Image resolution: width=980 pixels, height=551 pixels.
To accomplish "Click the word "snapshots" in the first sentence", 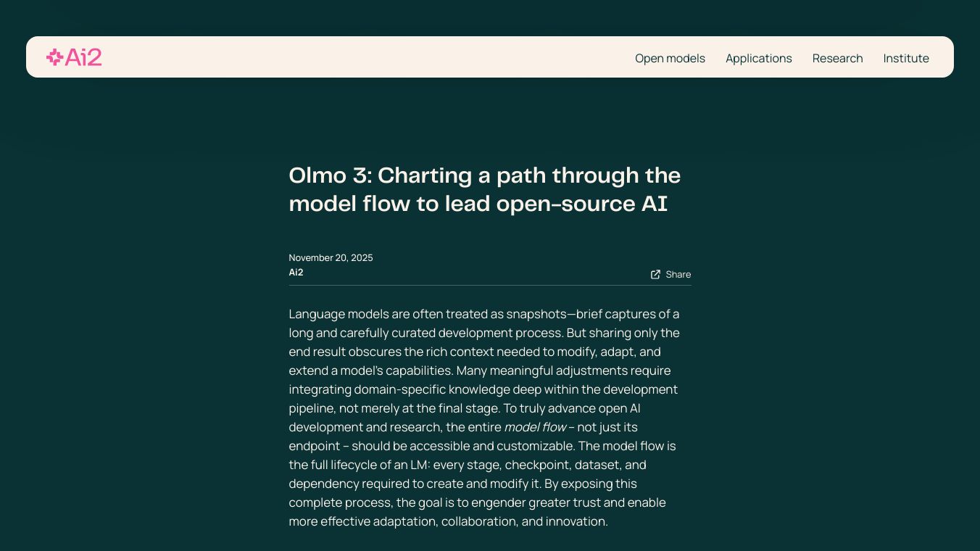I will click(535, 314).
